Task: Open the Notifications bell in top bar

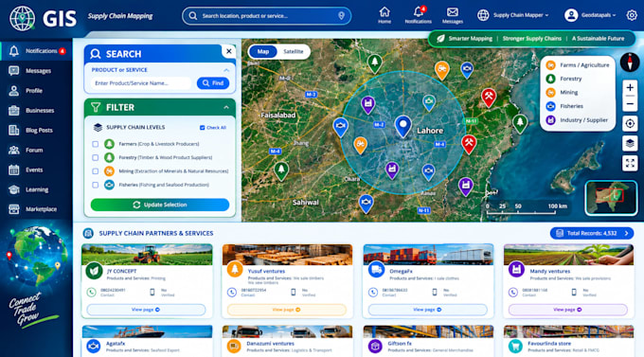Action: click(418, 15)
